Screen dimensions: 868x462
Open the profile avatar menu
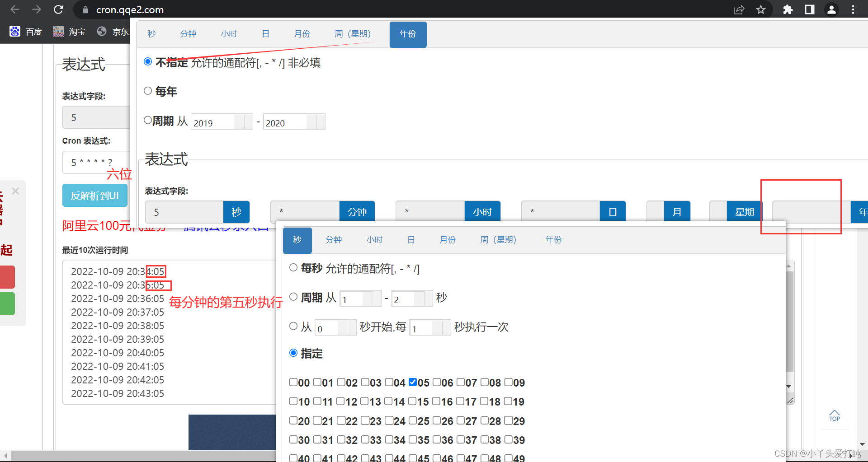tap(831, 9)
